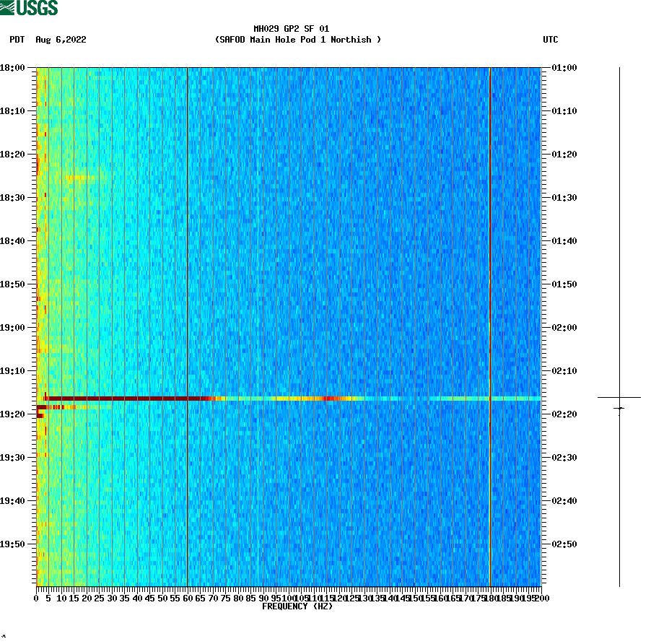Click the USGS logo

29,7
